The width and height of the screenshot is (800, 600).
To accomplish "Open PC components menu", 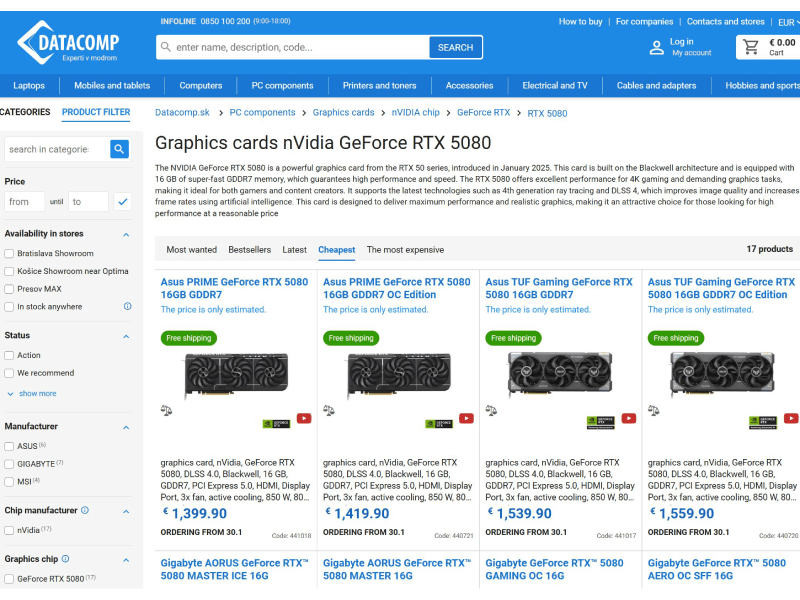I will pos(282,86).
